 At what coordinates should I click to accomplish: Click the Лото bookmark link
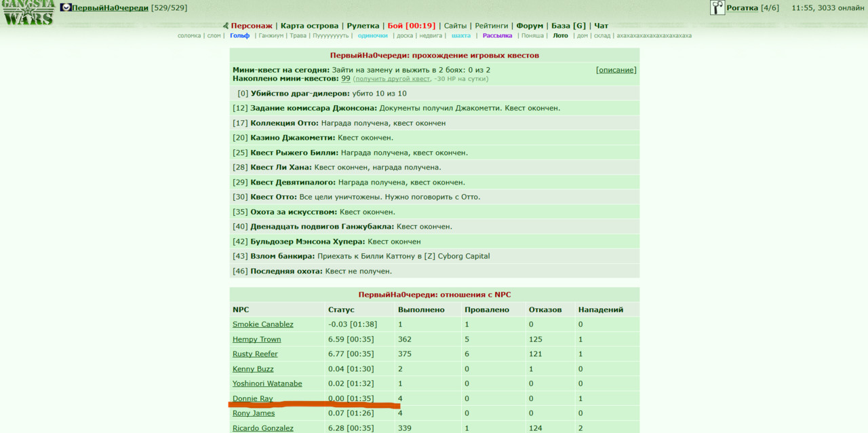point(560,35)
